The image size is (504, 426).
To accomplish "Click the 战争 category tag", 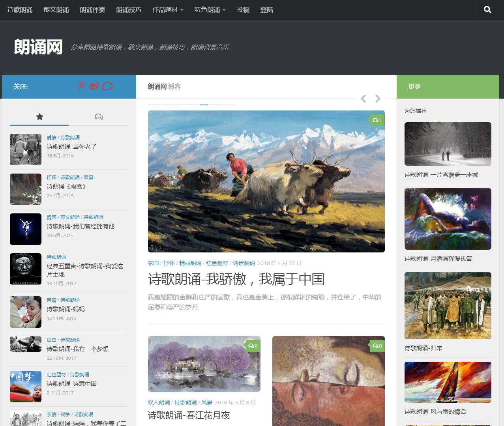I will tap(65, 414).
